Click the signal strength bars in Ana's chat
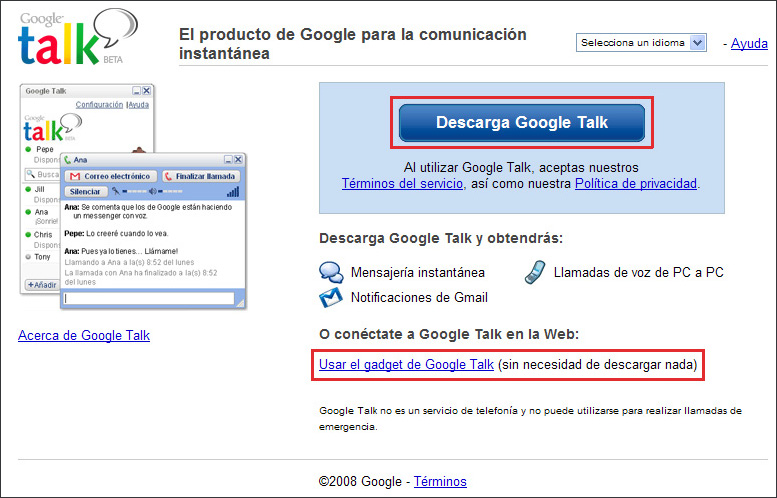This screenshot has width=777, height=498. point(232,191)
